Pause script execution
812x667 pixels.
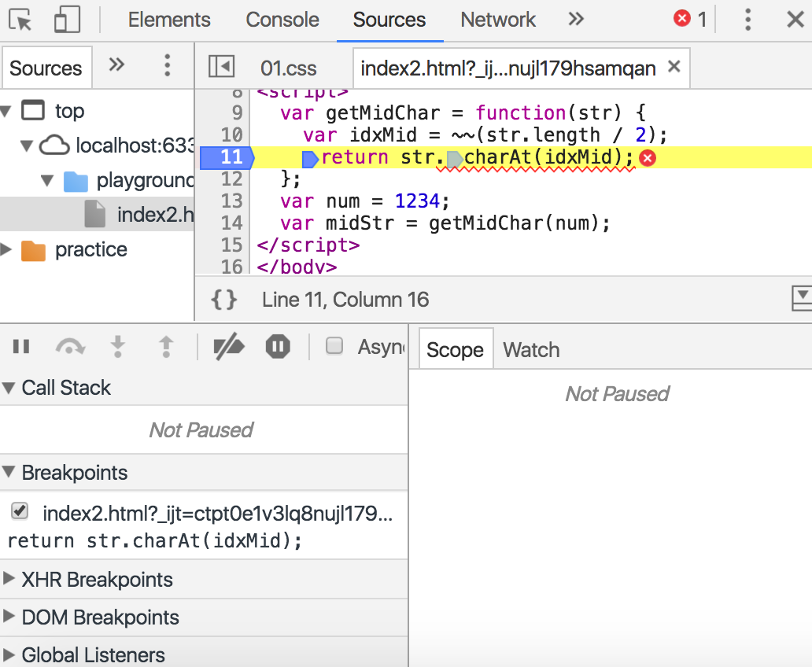[x=21, y=346]
